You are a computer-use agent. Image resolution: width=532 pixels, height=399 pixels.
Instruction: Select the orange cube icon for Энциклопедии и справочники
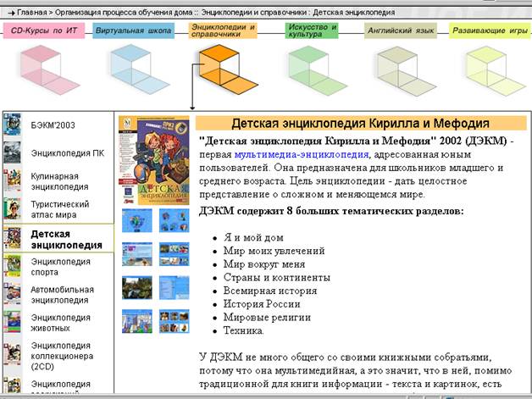[228, 69]
